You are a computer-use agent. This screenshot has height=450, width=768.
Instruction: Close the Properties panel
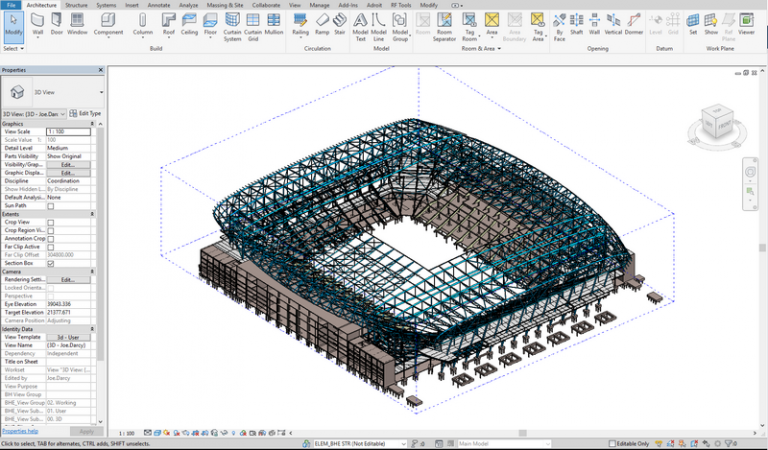[x=101, y=70]
